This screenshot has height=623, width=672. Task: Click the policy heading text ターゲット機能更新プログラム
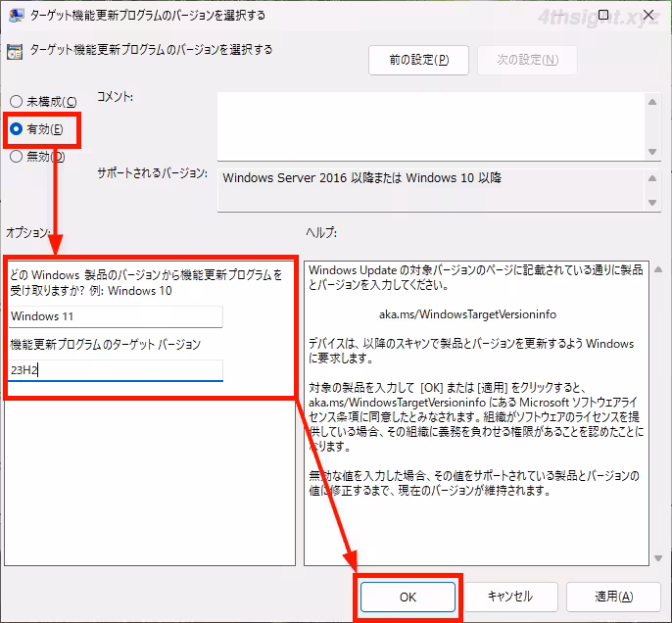click(x=151, y=50)
